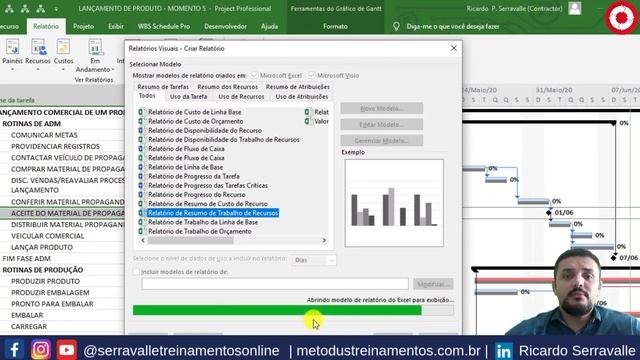
Task: Expand the Custos dropdown arrow
Action: point(63,69)
